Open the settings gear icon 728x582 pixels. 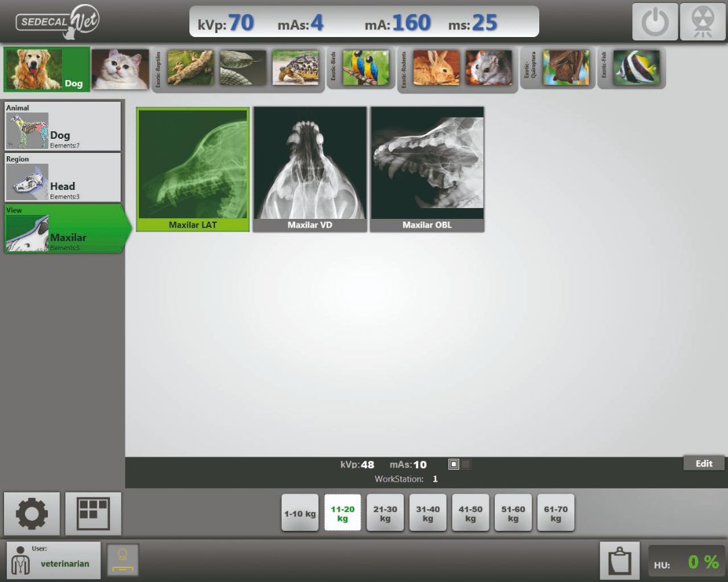tap(32, 514)
